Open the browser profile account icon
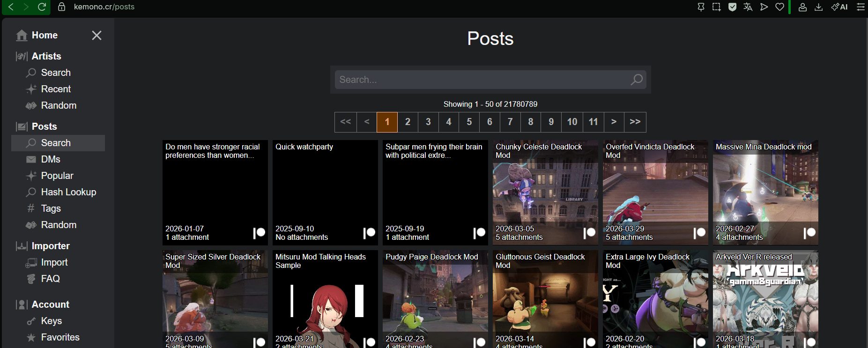 802,7
